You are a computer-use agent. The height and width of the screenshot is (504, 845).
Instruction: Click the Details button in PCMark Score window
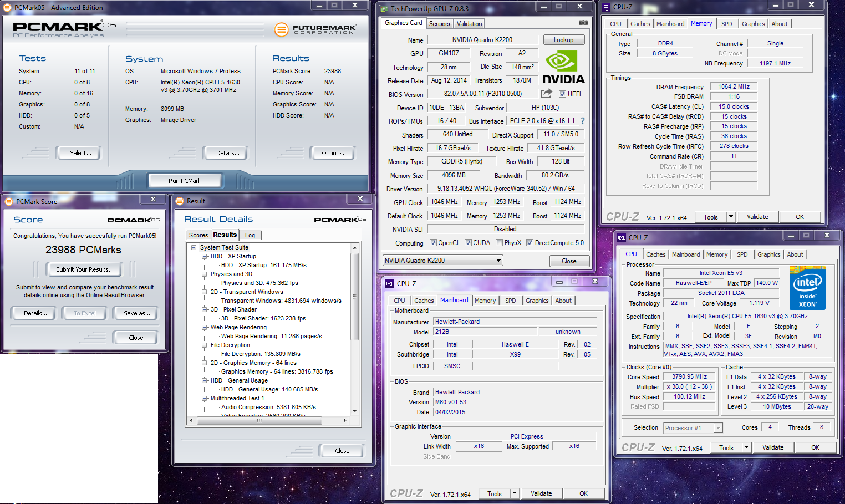[35, 313]
